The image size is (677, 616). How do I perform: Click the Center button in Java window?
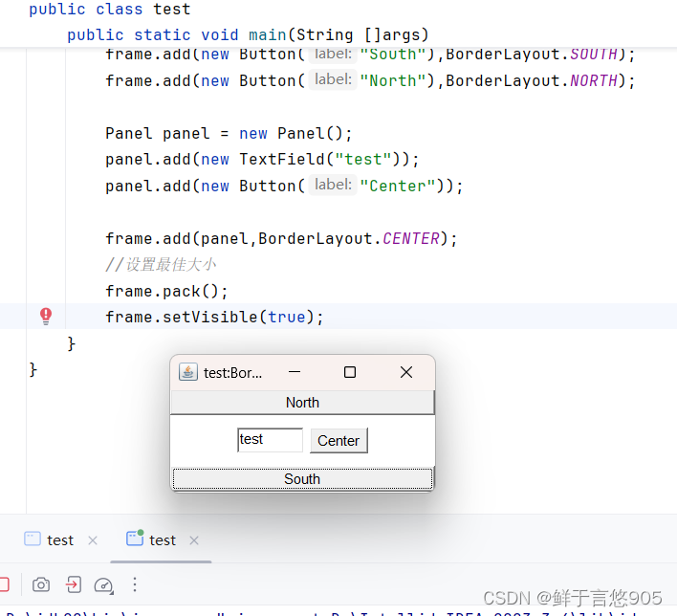pyautogui.click(x=338, y=441)
